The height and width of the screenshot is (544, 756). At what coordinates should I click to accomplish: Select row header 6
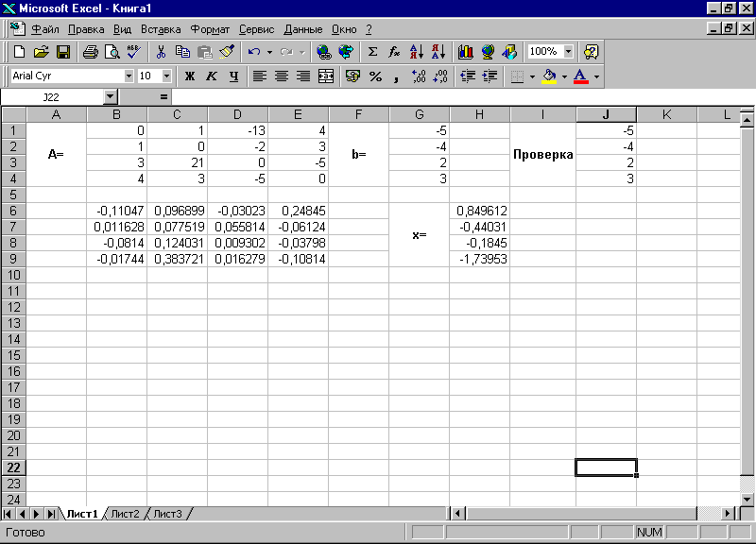[x=13, y=211]
